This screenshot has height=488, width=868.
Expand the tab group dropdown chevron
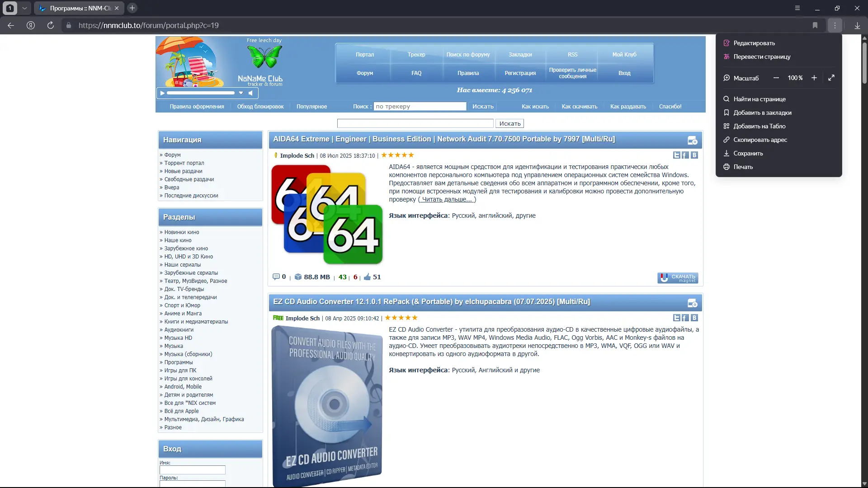pos(24,8)
